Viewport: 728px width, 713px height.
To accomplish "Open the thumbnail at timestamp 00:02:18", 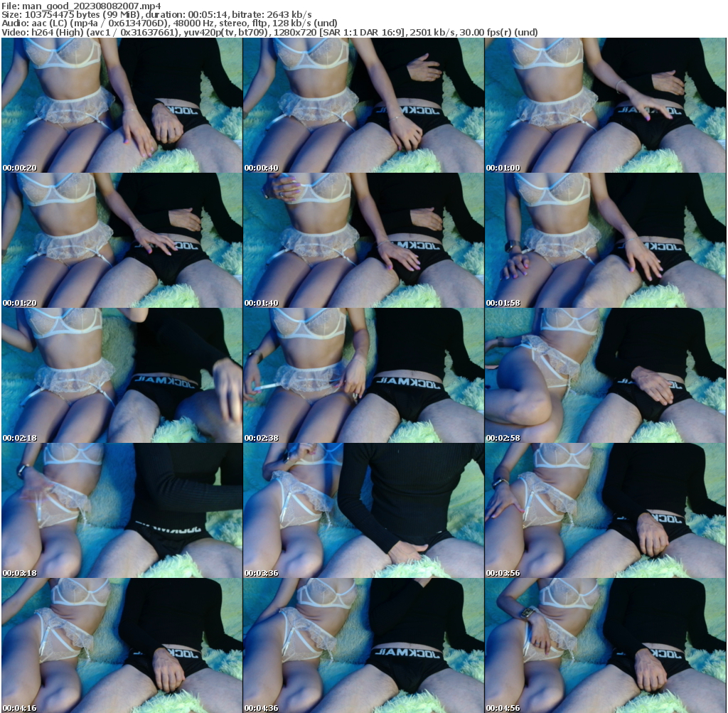I will pyautogui.click(x=121, y=373).
